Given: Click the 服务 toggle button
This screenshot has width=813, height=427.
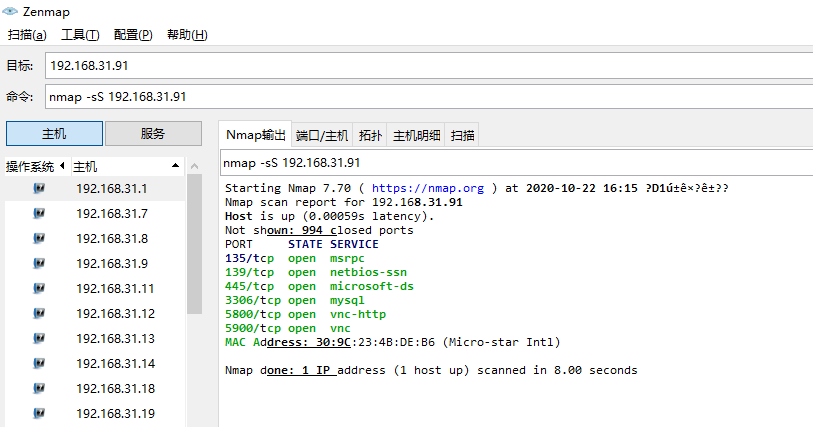Looking at the screenshot, I should 153,134.
